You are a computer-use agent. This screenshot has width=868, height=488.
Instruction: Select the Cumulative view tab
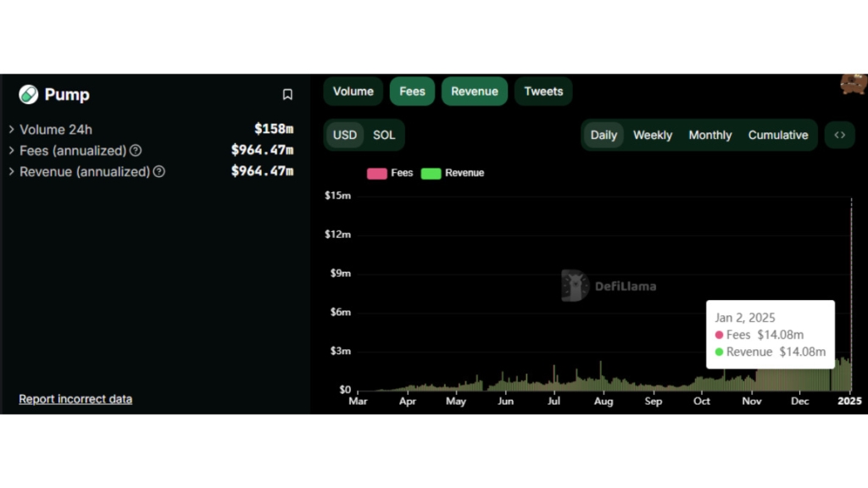coord(778,135)
